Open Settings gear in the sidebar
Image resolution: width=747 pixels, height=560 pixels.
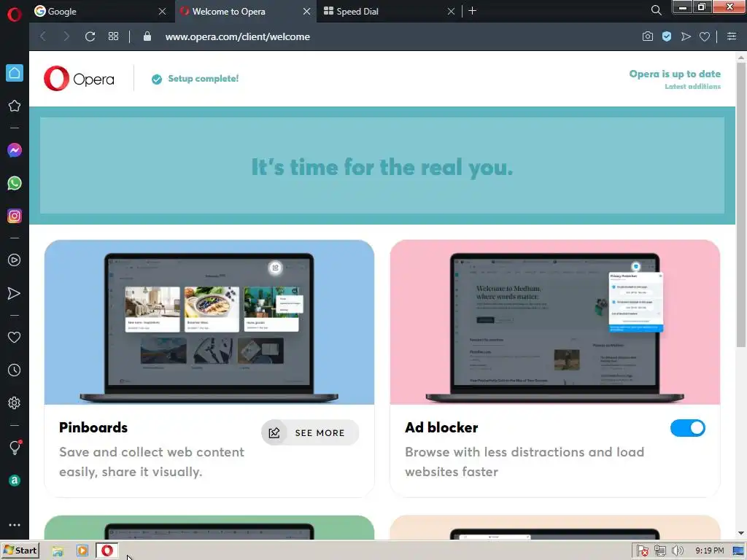(15, 402)
